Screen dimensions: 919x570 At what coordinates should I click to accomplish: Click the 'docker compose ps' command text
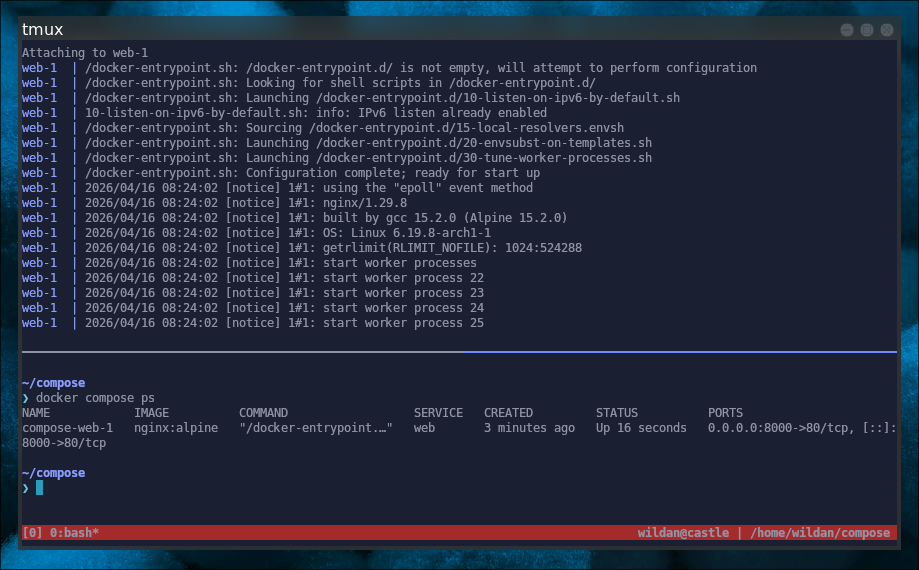(95, 398)
